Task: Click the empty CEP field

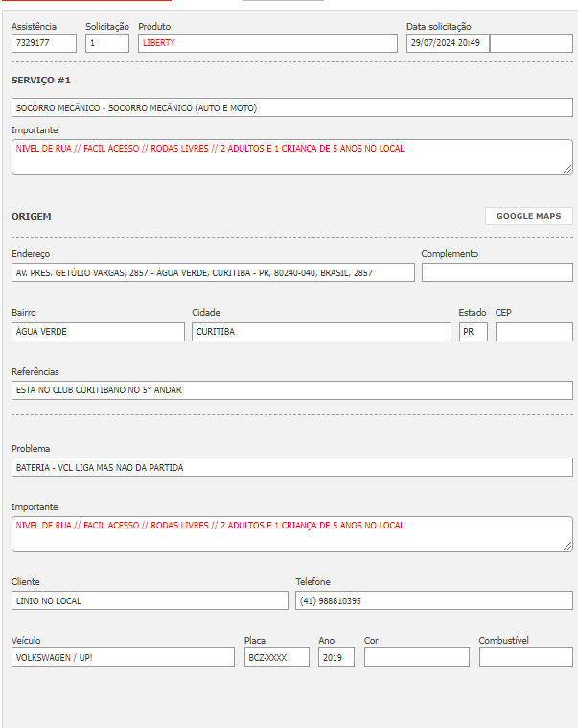Action: coord(533,332)
